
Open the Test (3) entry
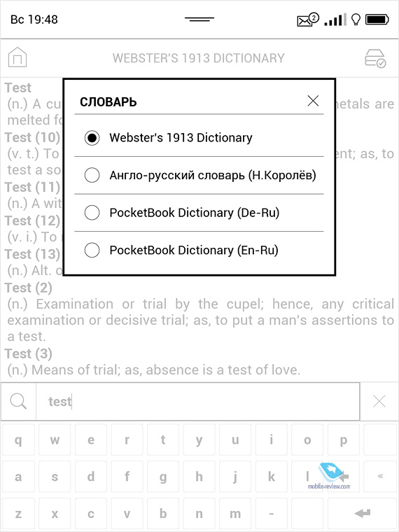[29, 353]
